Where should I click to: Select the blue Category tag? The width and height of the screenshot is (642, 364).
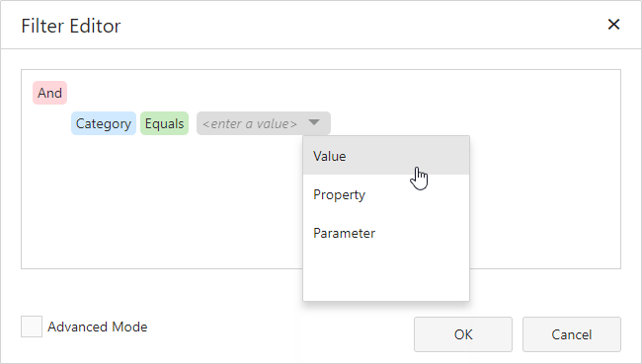pos(103,123)
